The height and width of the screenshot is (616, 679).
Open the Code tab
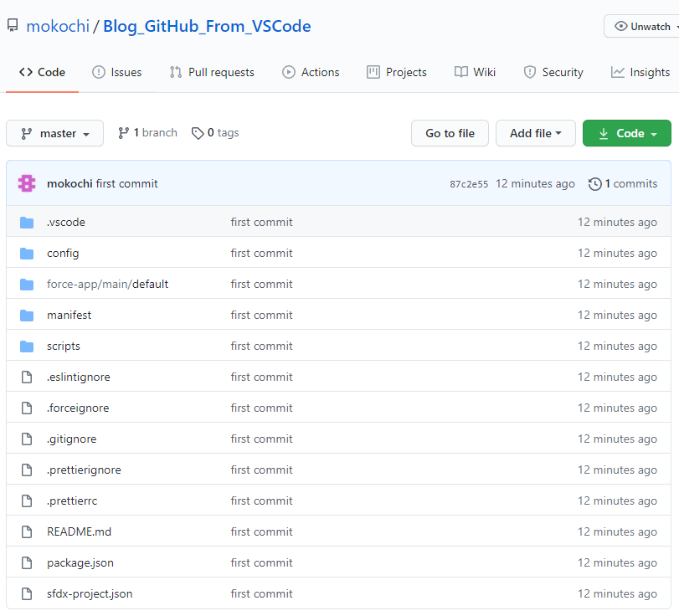coord(42,72)
